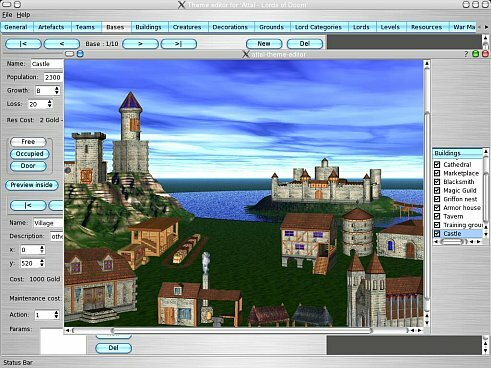Click the blue shade icon on inner title bar
This screenshot has height=368, width=491.
[x=80, y=54]
